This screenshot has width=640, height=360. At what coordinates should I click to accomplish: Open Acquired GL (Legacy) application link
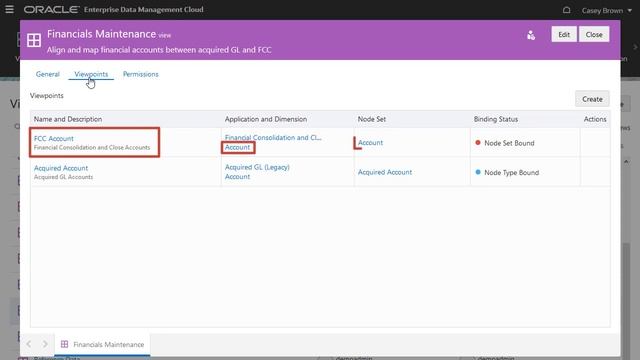click(257, 167)
